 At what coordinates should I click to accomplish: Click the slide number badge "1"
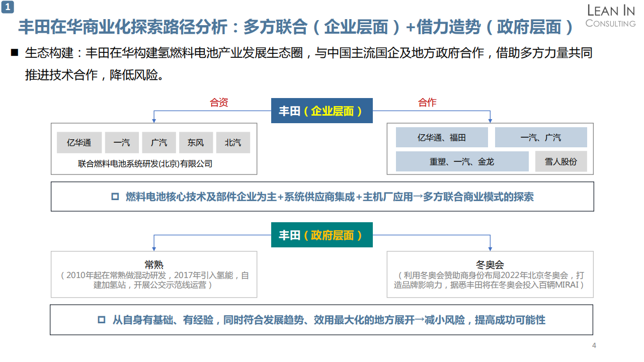click(9, 7)
